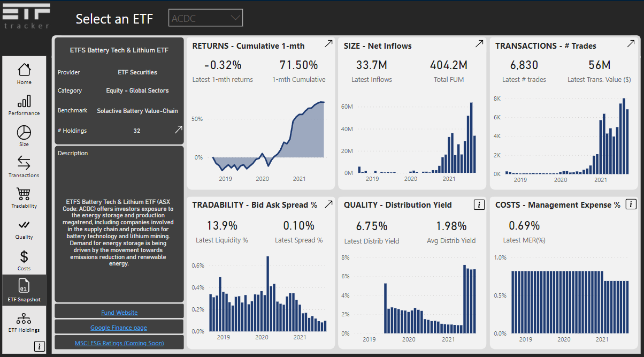The height and width of the screenshot is (357, 644).
Task: Click the Select an ETF heading
Action: (114, 19)
